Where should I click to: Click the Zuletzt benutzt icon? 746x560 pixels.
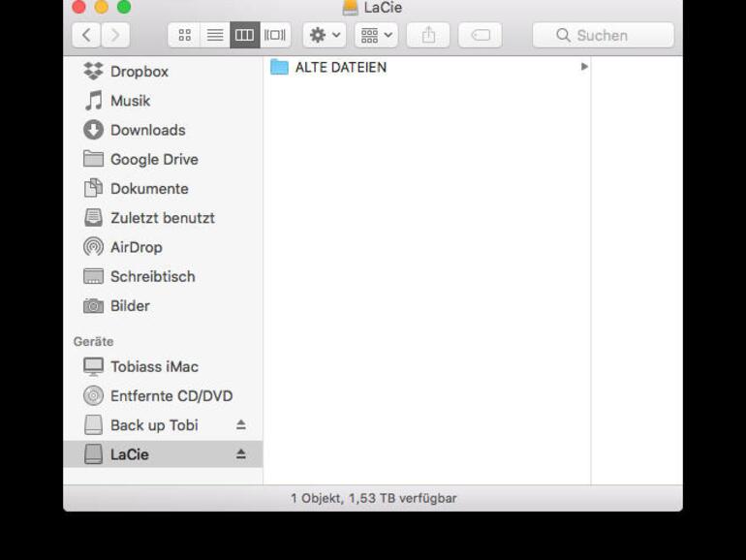click(x=93, y=217)
